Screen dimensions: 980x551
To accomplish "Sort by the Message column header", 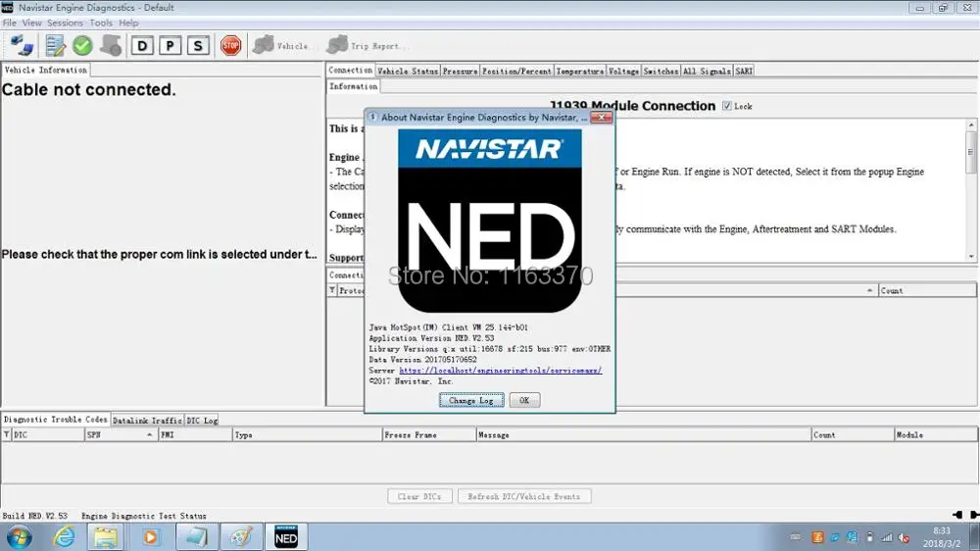I will (643, 434).
